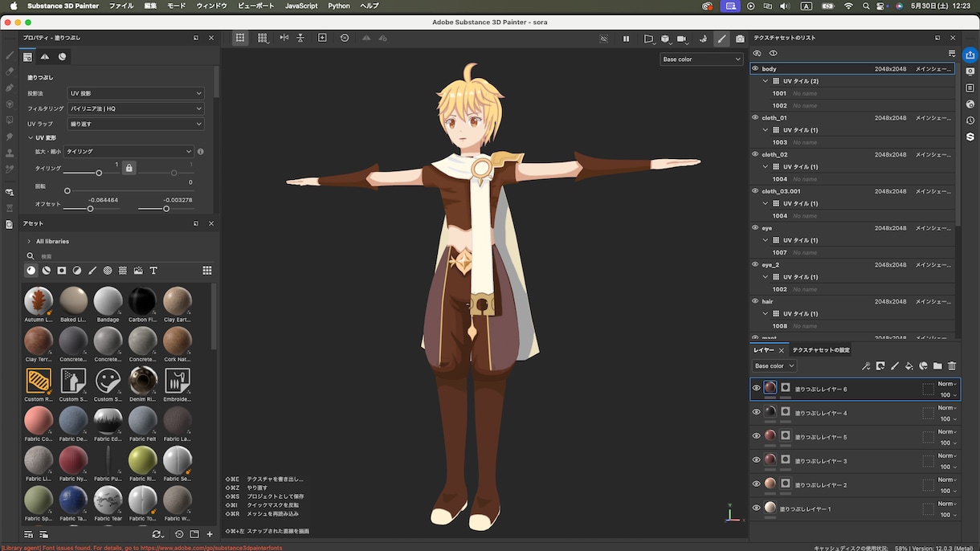Adjust the first タイリング slider handle
The height and width of the screenshot is (551, 980).
point(99,173)
